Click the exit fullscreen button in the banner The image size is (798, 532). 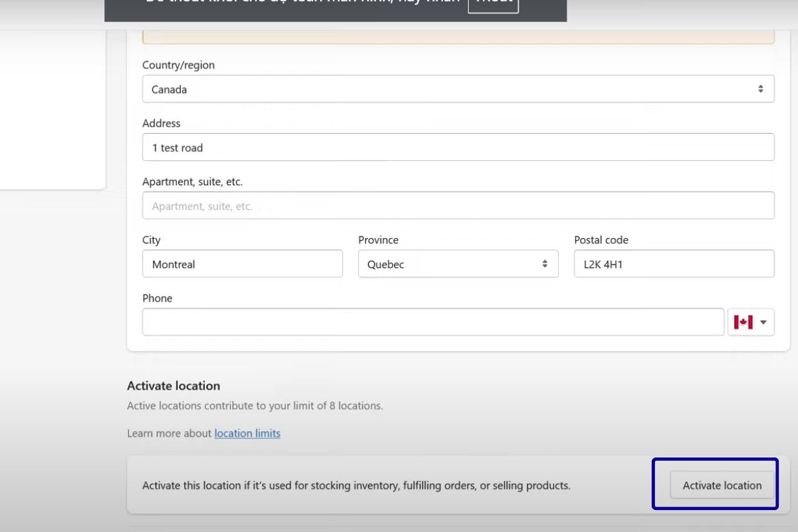[493, 4]
